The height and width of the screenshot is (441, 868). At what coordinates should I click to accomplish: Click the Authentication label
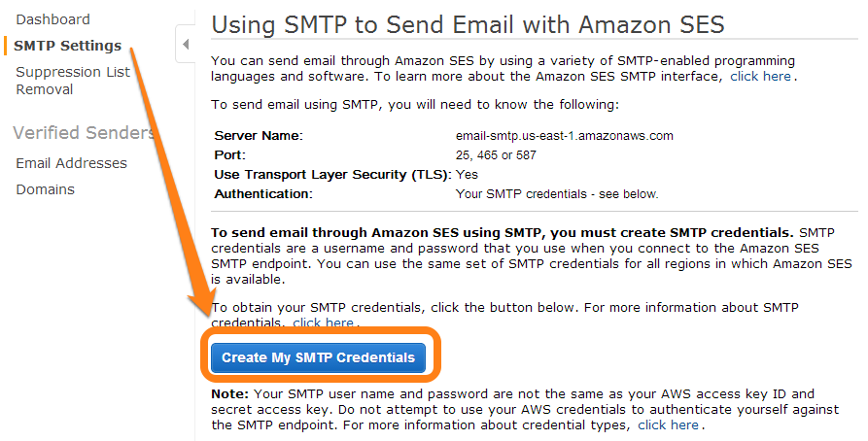tap(263, 193)
